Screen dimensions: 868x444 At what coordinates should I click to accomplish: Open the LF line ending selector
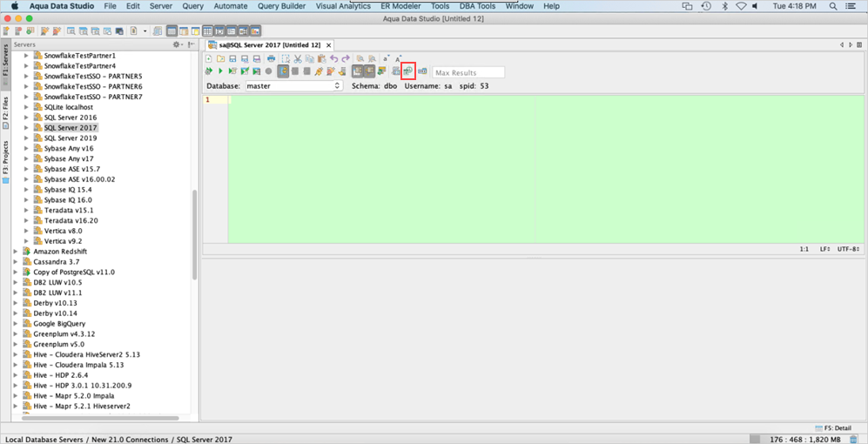[824, 249]
